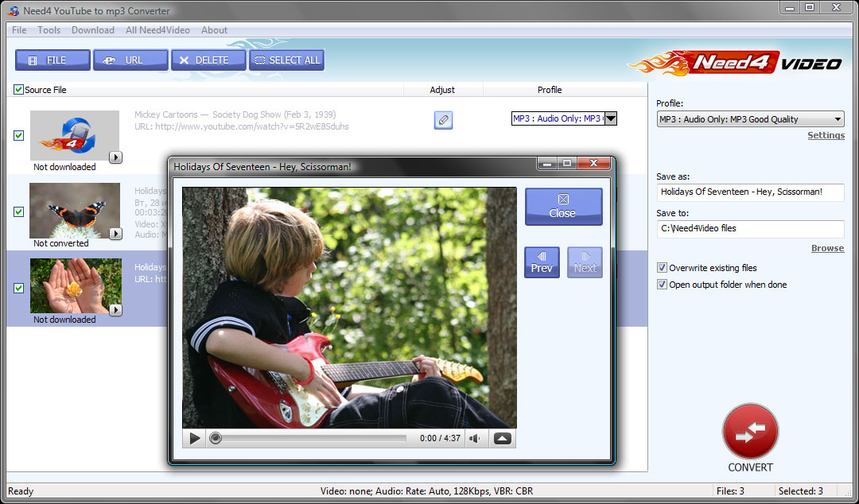Image resolution: width=859 pixels, height=504 pixels.
Task: Open the Tools menu
Action: (x=49, y=30)
